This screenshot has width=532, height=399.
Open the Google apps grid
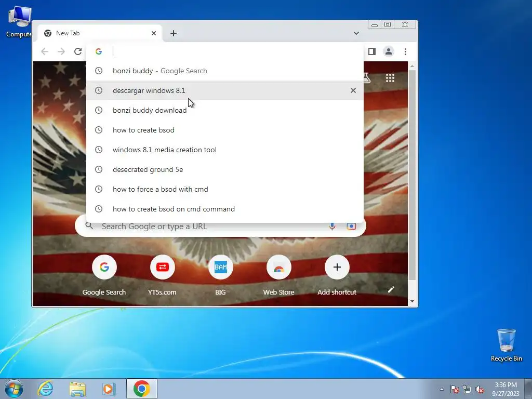point(390,78)
